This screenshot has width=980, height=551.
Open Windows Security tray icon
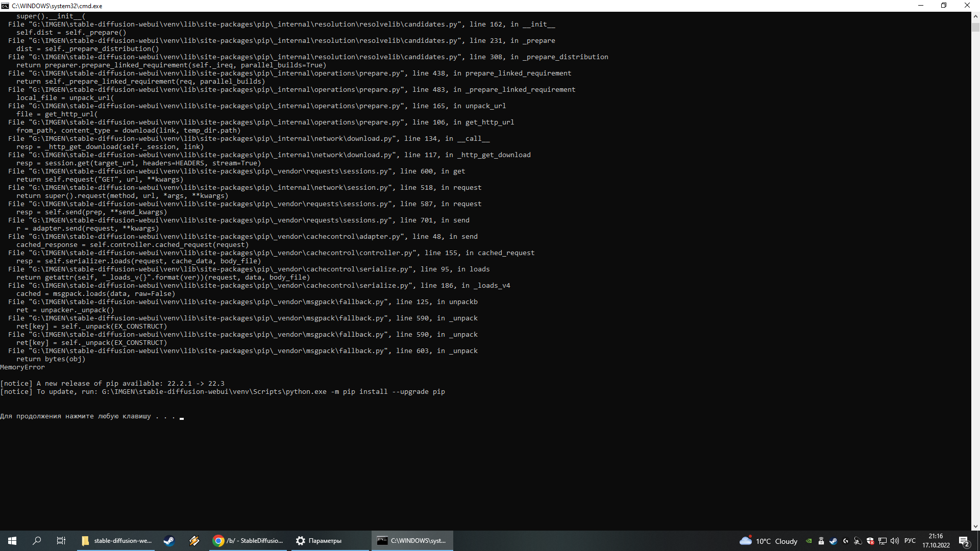(x=870, y=541)
